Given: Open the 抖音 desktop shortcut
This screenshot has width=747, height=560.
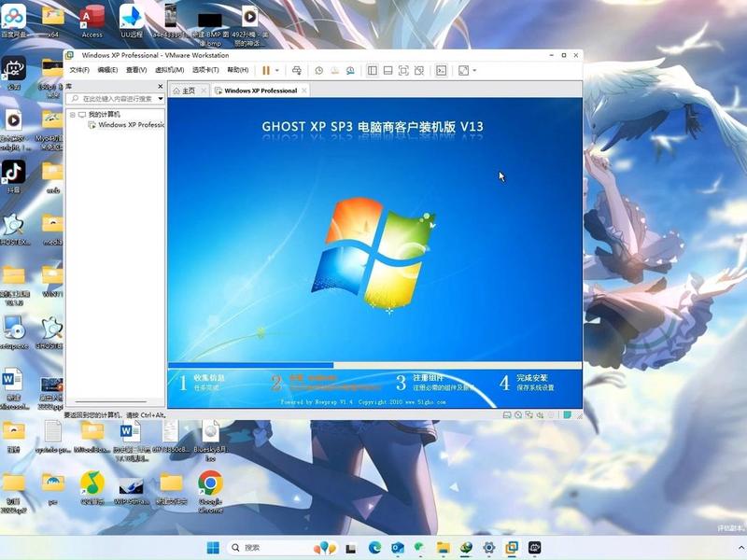Looking at the screenshot, I should click(13, 175).
